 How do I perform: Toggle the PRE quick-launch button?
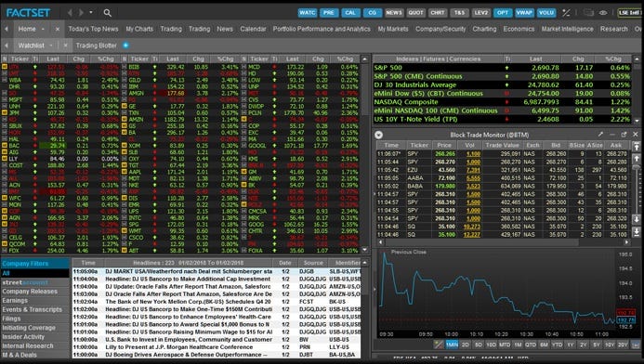point(329,13)
